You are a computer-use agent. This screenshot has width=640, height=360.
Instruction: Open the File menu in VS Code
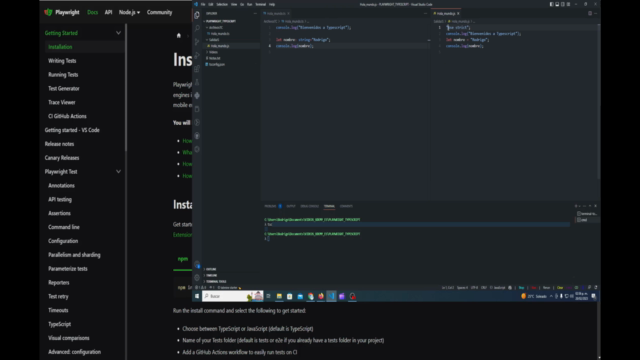203,4
